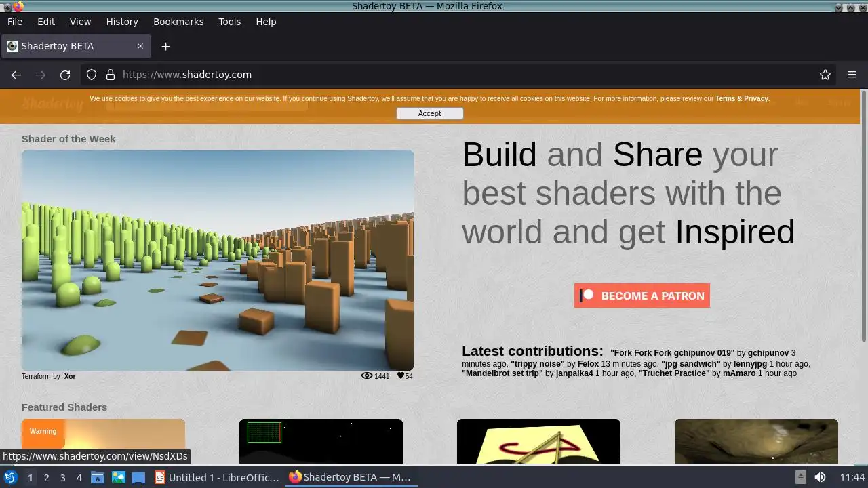Switch to workspace 2

coord(46,477)
